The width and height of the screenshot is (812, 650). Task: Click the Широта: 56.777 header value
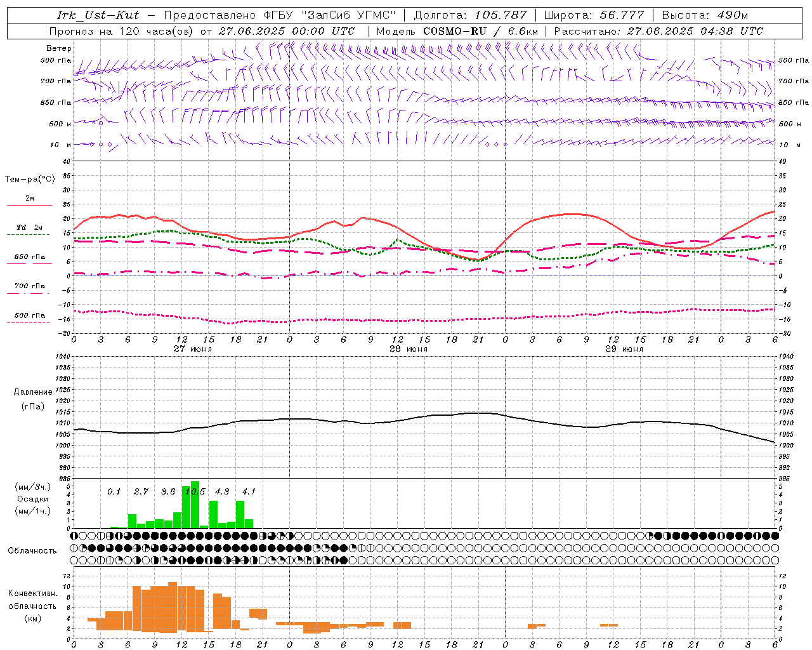click(x=594, y=15)
